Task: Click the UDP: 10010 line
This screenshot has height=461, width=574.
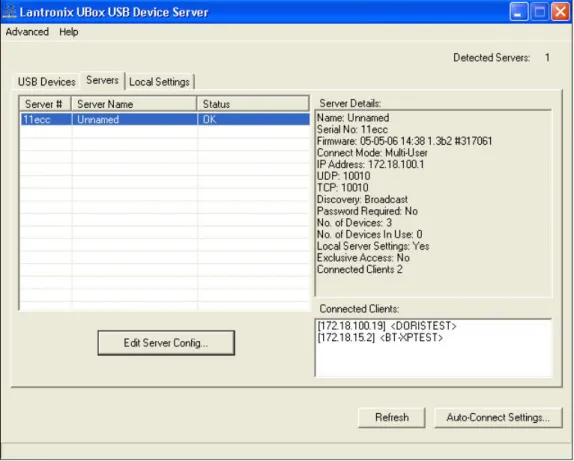Action: pyautogui.click(x=343, y=176)
